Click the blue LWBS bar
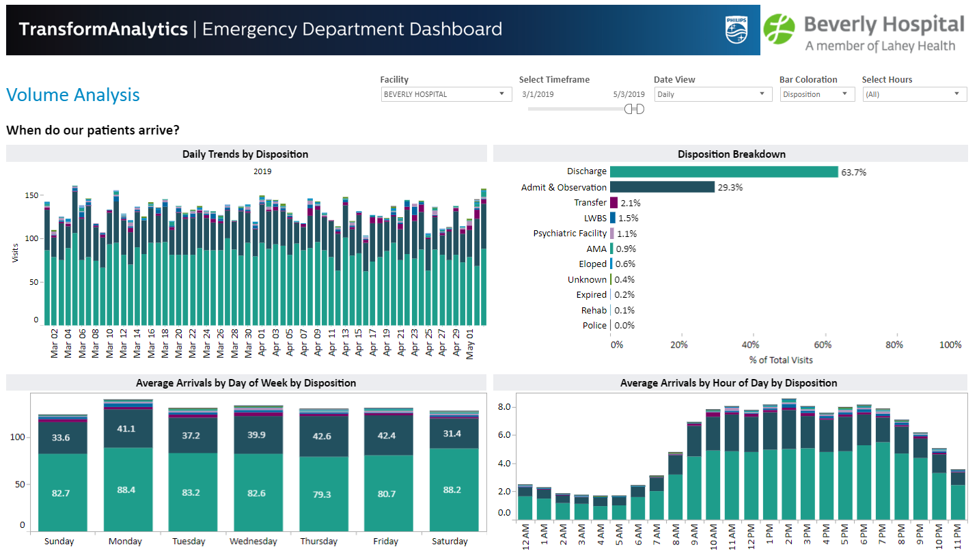The image size is (979, 560). pyautogui.click(x=613, y=218)
